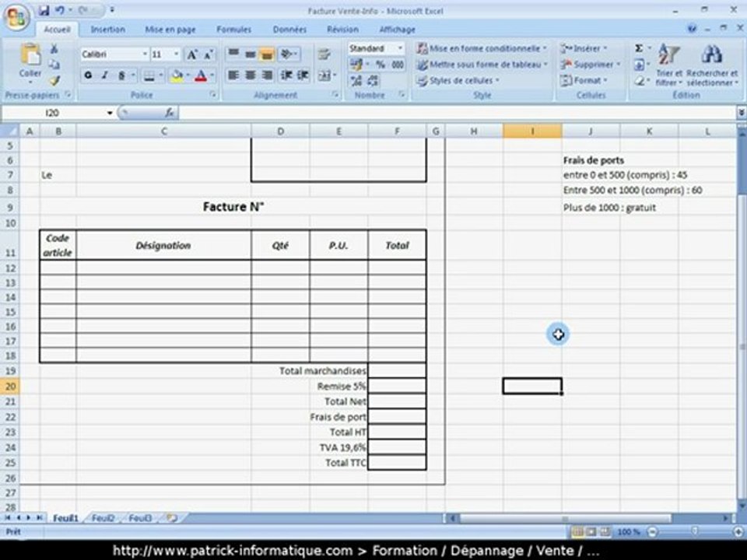Open the Fill (Remplissage) button

tap(639, 65)
